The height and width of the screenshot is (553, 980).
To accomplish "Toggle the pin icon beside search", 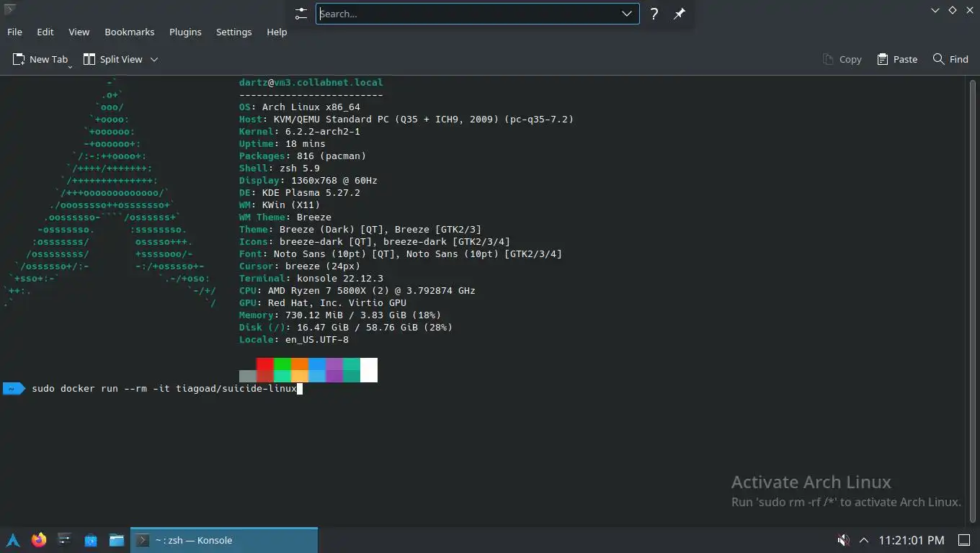I will pos(680,14).
